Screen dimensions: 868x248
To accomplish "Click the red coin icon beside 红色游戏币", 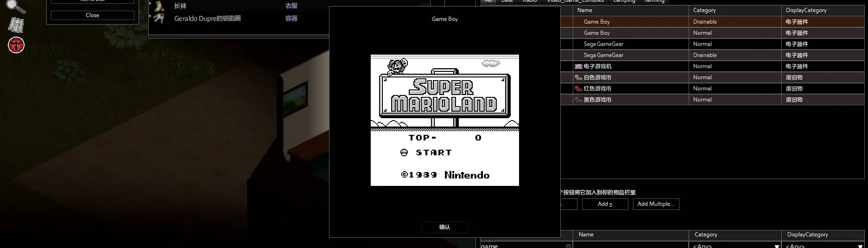I will 578,89.
